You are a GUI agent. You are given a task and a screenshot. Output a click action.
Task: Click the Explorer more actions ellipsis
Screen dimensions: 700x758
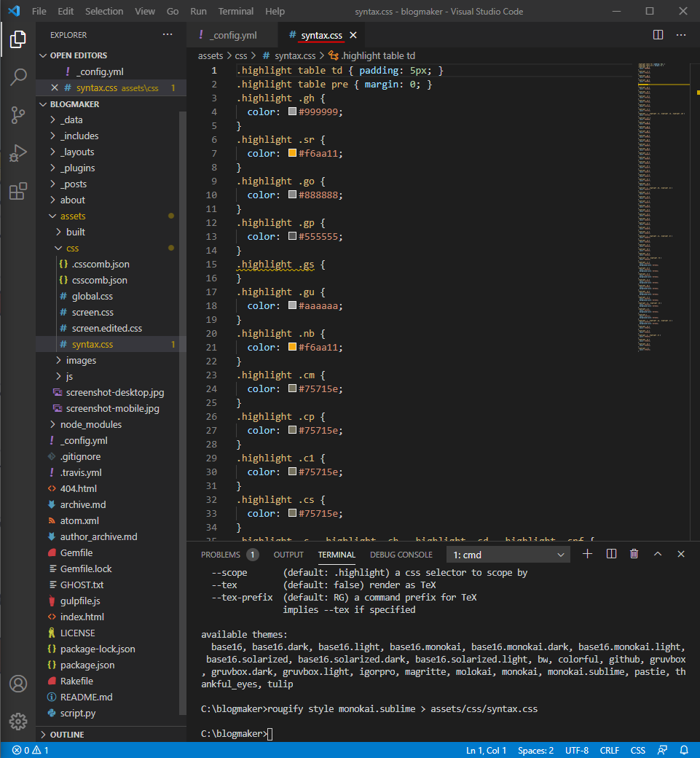[x=168, y=34]
